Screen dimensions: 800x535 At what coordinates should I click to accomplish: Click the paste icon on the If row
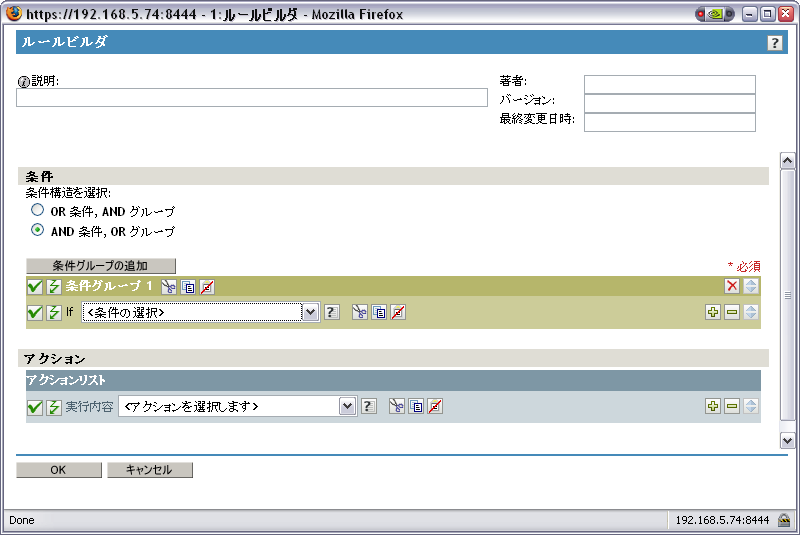[x=398, y=312]
